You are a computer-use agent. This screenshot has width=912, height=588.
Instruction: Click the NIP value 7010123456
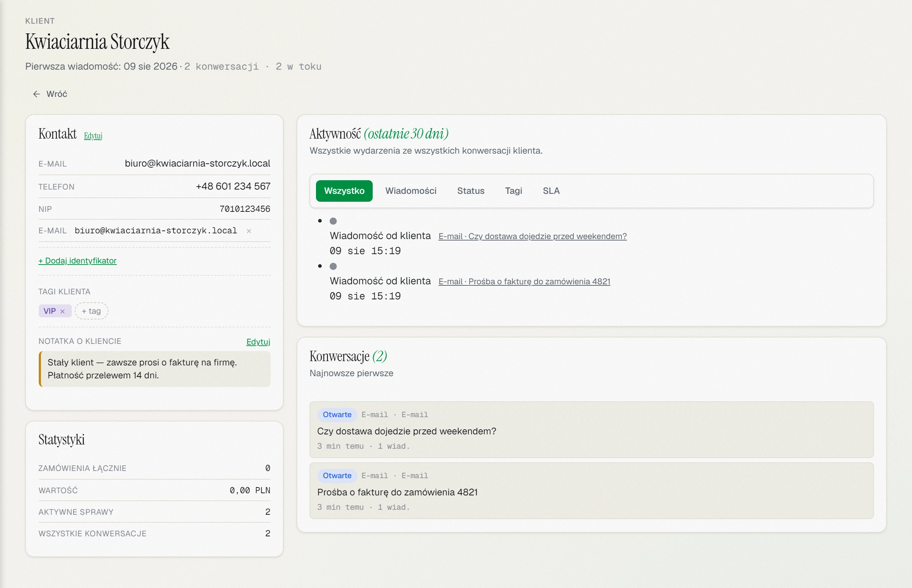coord(245,209)
